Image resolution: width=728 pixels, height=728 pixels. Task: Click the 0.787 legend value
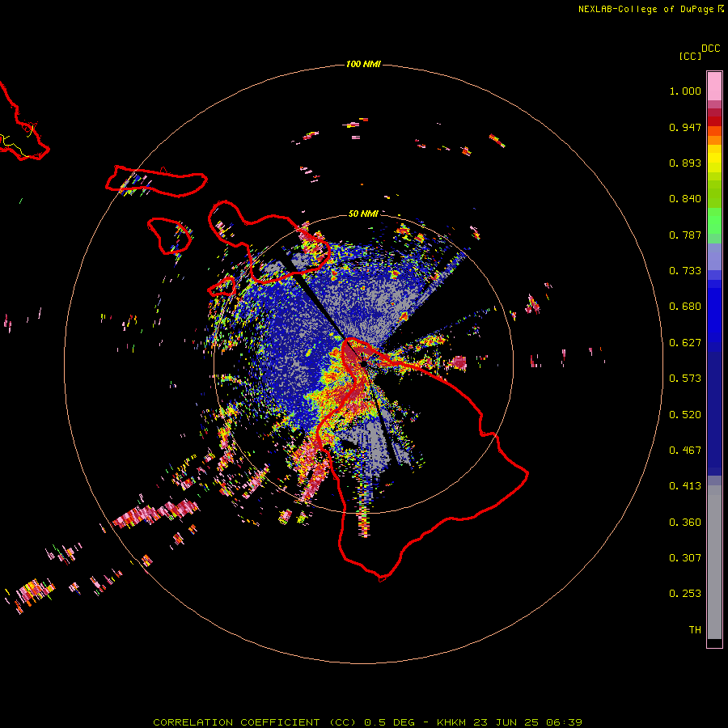[x=685, y=235]
